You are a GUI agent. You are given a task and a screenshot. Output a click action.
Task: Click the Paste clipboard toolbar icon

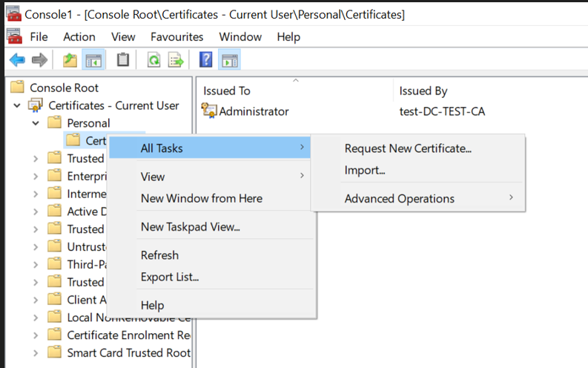click(123, 60)
